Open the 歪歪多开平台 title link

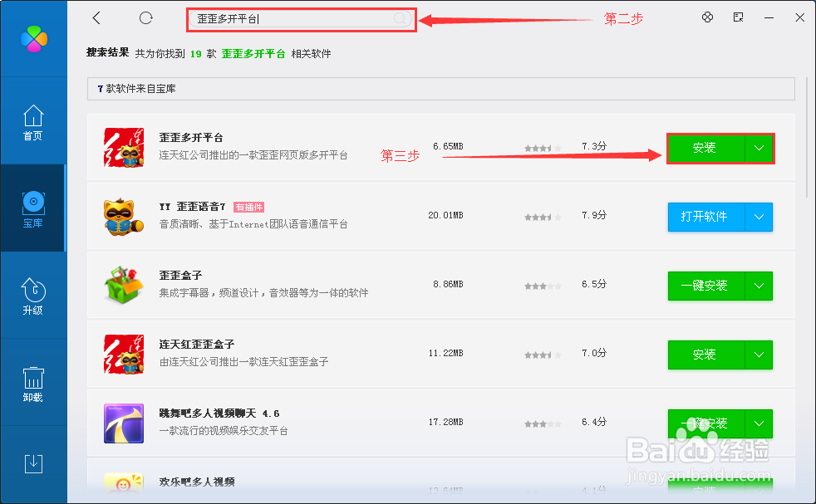coord(191,138)
